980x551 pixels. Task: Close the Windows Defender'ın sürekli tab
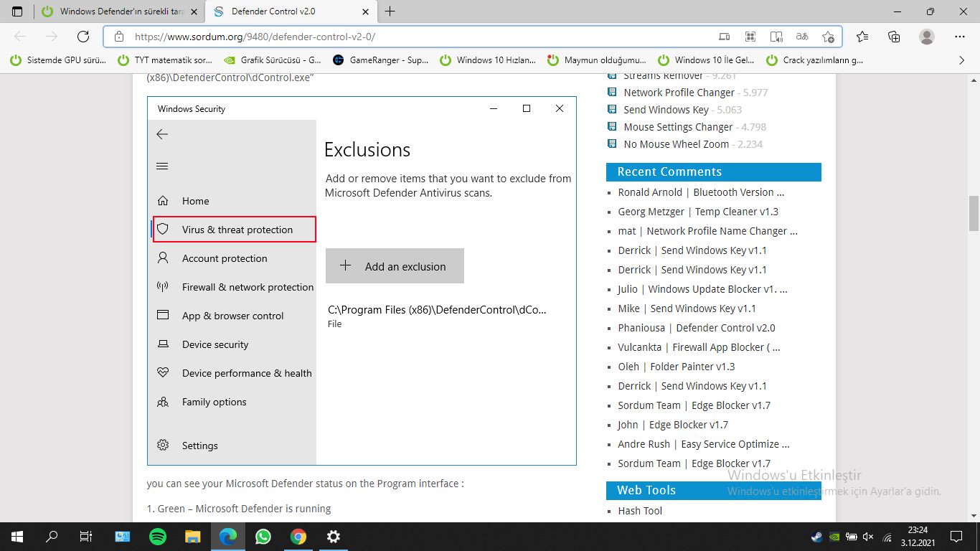coord(194,11)
